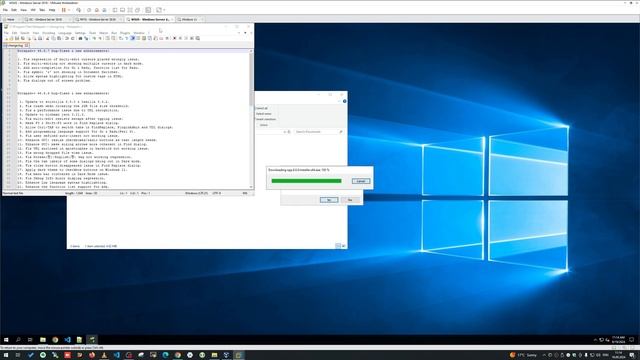Open the Notepad++ Settings menu
The height and width of the screenshot is (360, 640).
click(x=80, y=33)
